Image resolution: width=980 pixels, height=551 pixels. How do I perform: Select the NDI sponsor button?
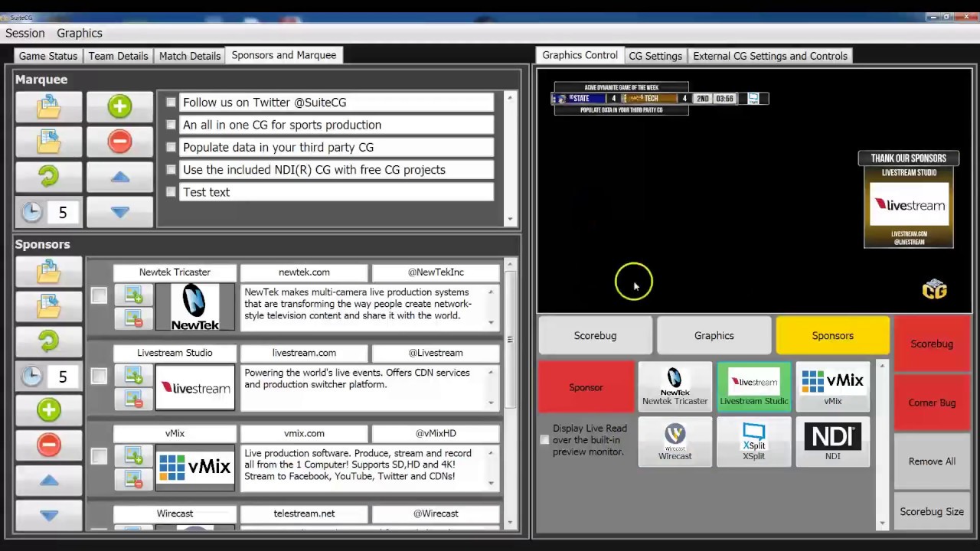tap(832, 442)
